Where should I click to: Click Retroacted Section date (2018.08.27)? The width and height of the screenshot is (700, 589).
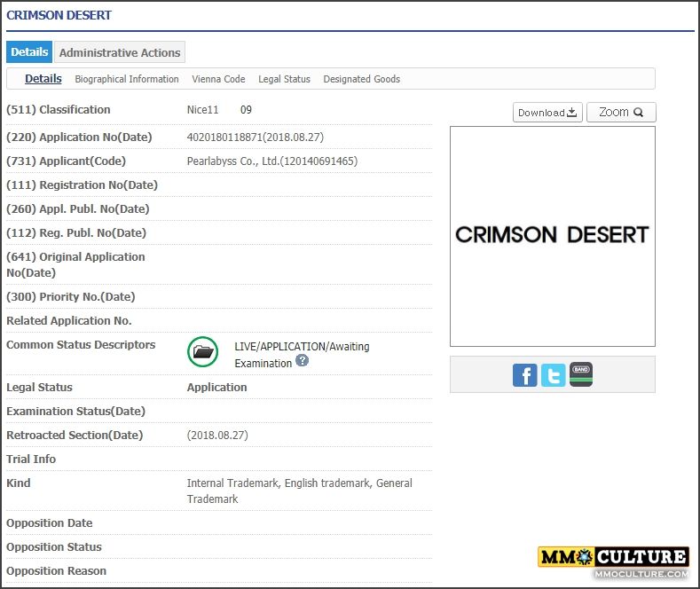tap(217, 435)
